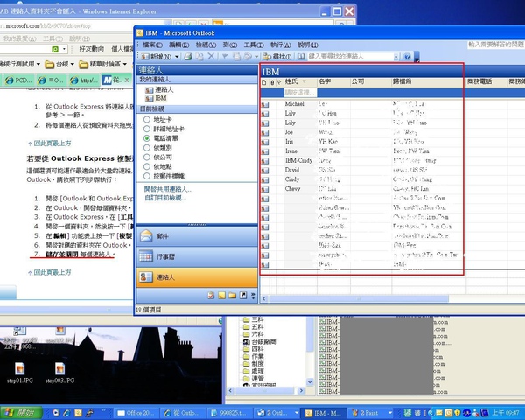The height and width of the screenshot is (420, 525).
Task: Click the 回此頁最上方 link below step 2
Action: pos(52,143)
